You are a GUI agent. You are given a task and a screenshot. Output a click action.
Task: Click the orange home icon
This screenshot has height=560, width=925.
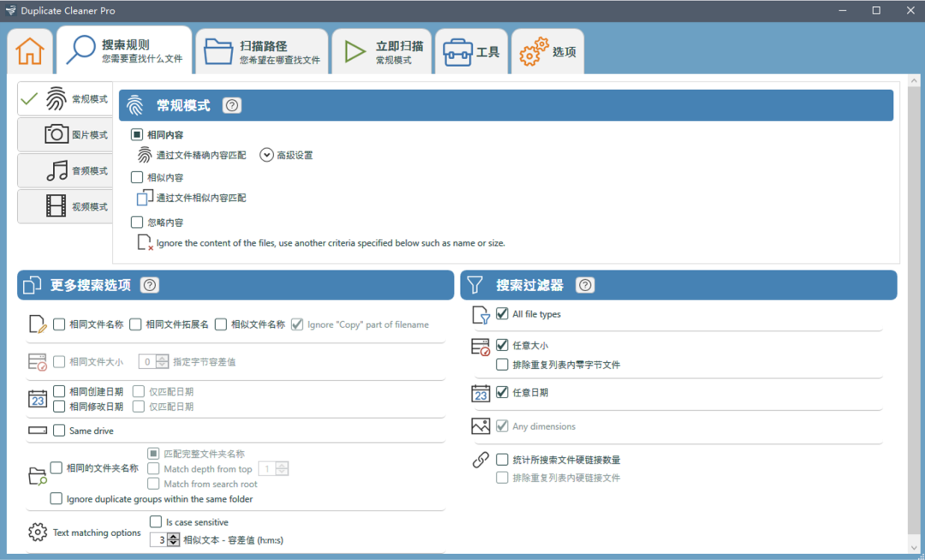click(29, 51)
